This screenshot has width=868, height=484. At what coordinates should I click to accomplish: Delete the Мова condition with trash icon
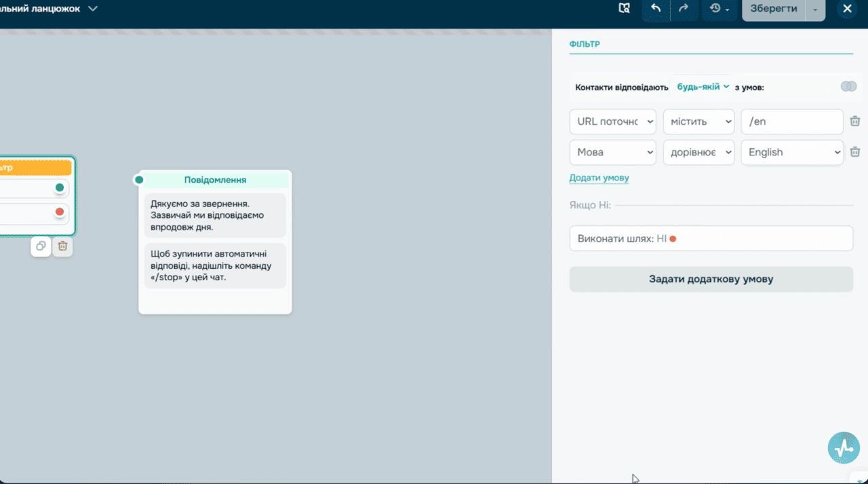855,152
